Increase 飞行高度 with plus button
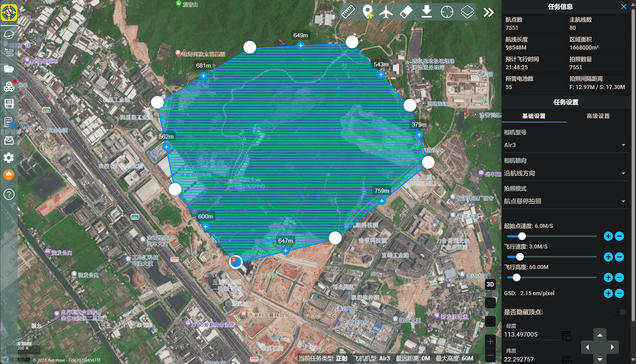The height and width of the screenshot is (364, 636). click(608, 277)
